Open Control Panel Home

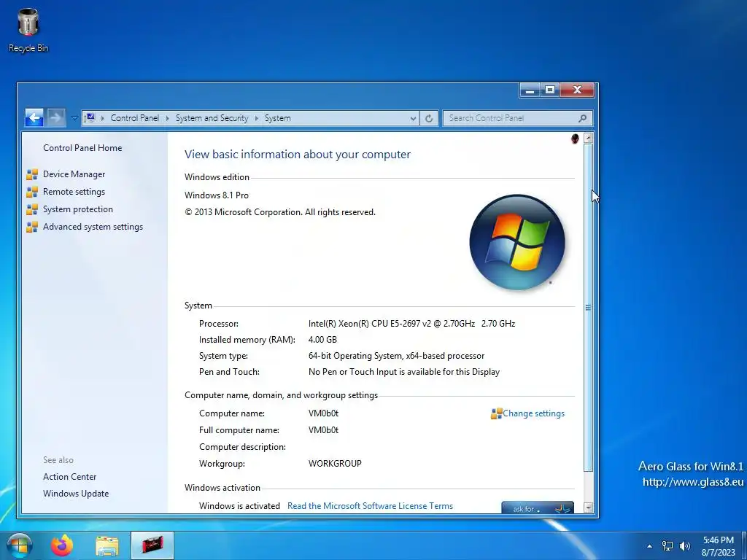(82, 147)
